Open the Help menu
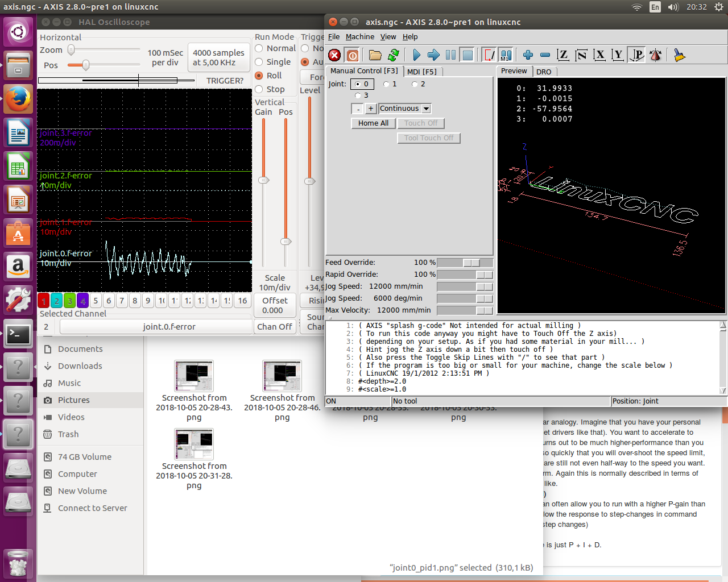 tap(410, 37)
